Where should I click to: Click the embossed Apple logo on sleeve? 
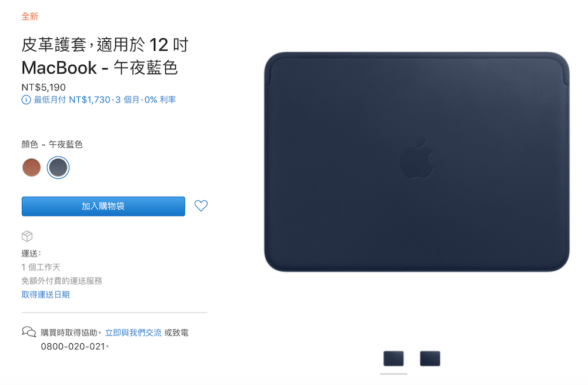(x=417, y=158)
